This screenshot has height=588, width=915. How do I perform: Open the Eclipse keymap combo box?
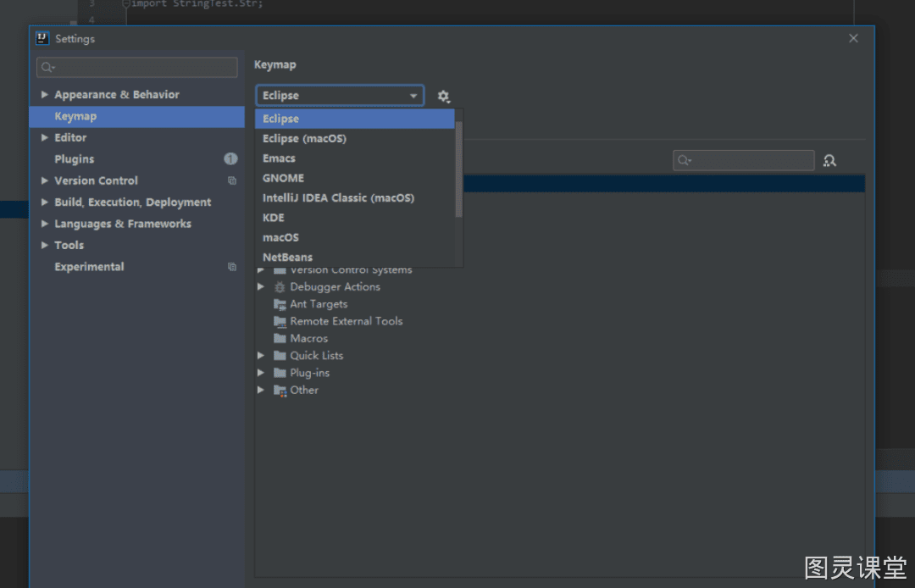coord(340,96)
